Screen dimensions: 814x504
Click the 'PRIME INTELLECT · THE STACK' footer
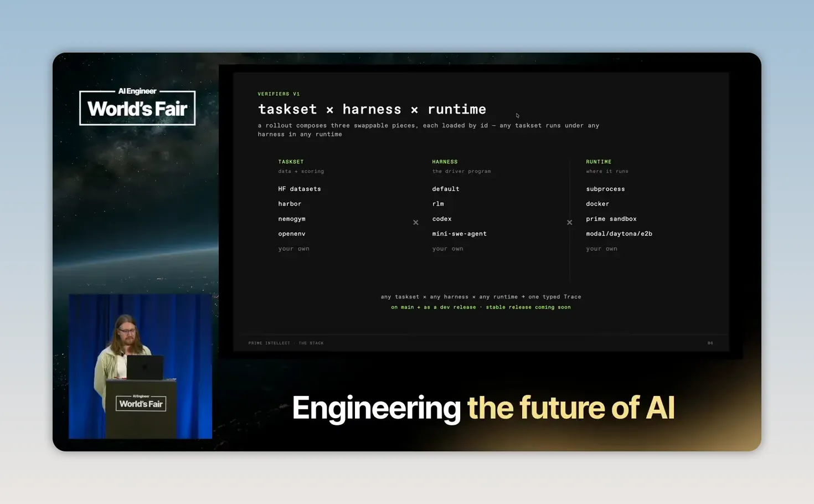(286, 343)
